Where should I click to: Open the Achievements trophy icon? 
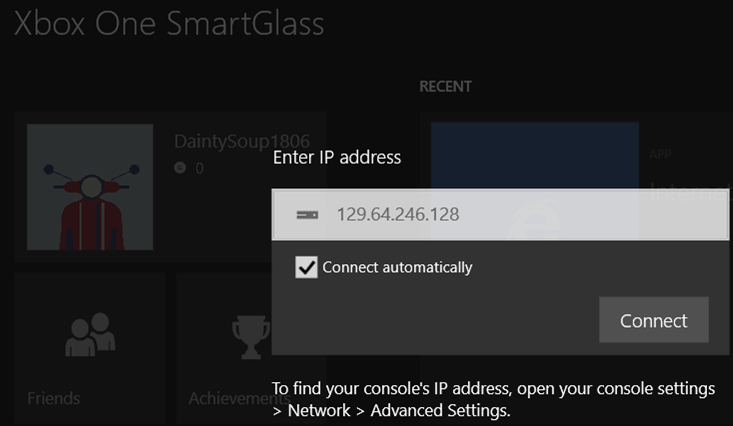pos(251,337)
